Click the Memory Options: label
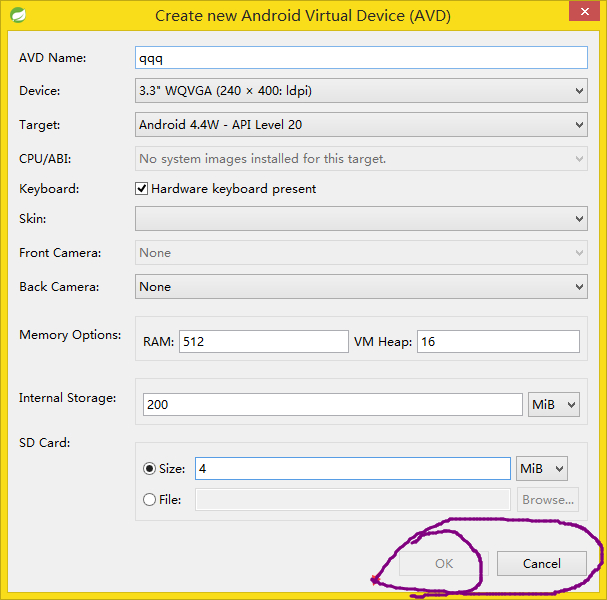 click(70, 335)
